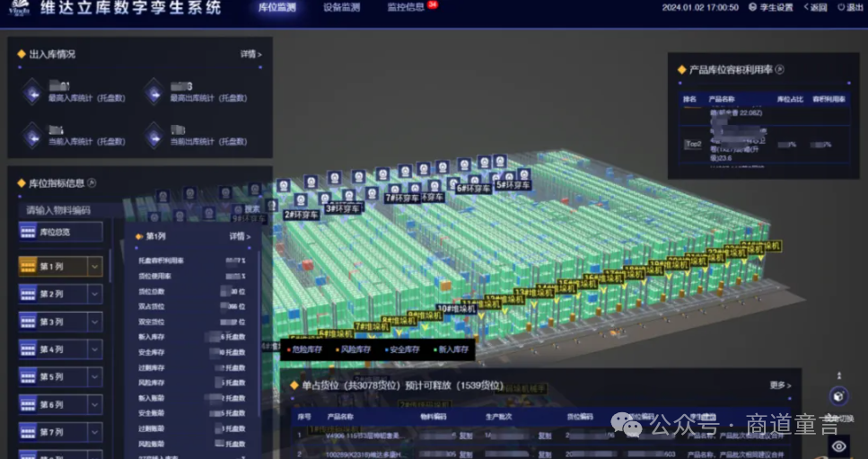Click the 5#环穿车 shuttle marker in the 3D view
Screen dimensions: 868x459
[473, 188]
